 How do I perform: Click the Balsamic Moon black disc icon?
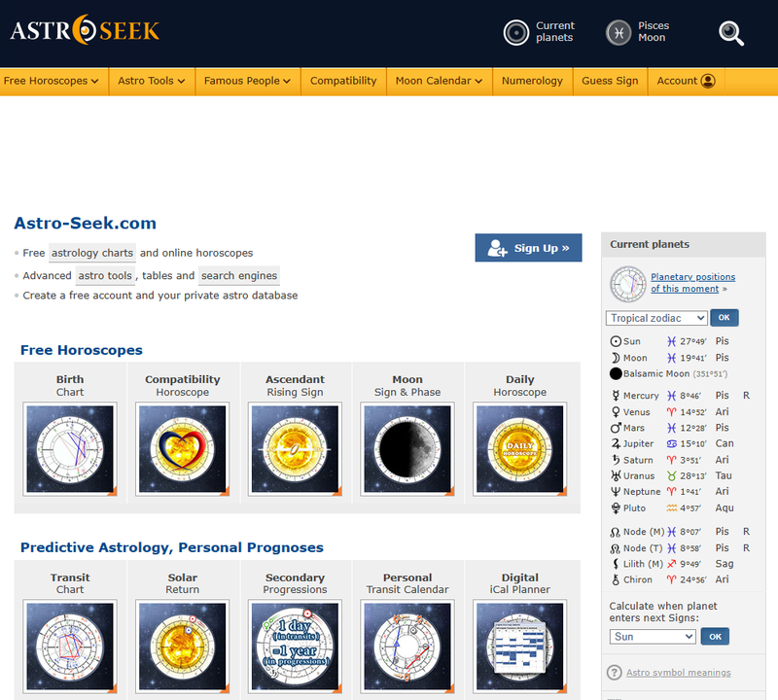tap(616, 373)
